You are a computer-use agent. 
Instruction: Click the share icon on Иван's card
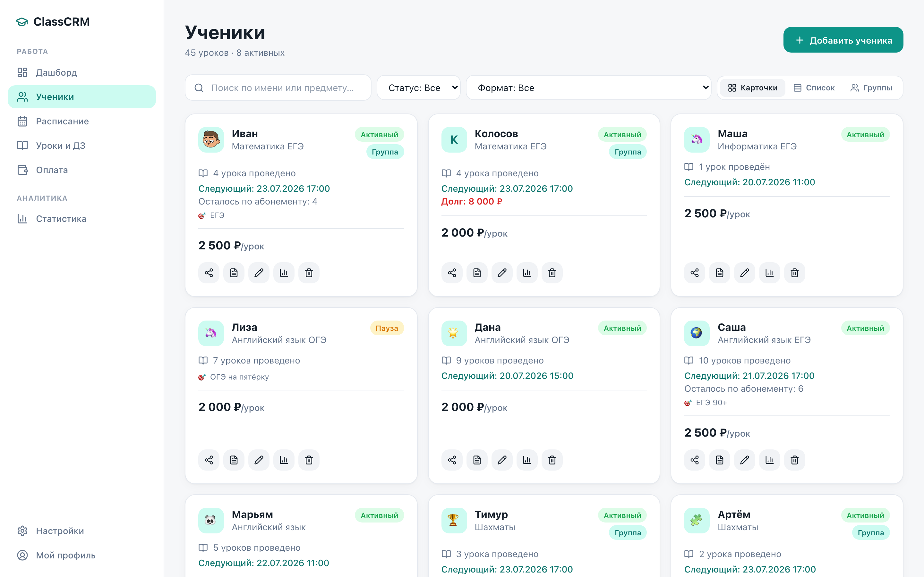(209, 273)
